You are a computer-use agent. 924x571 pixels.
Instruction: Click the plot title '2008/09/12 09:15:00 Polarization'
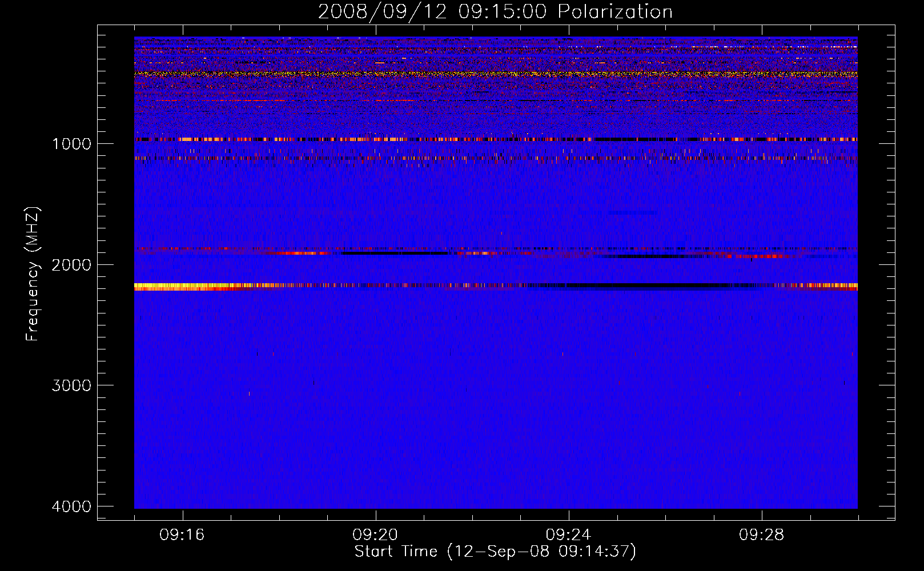pyautogui.click(x=495, y=11)
